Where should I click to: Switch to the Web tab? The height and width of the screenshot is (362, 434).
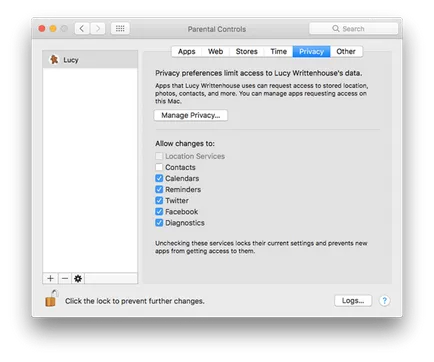pos(215,52)
